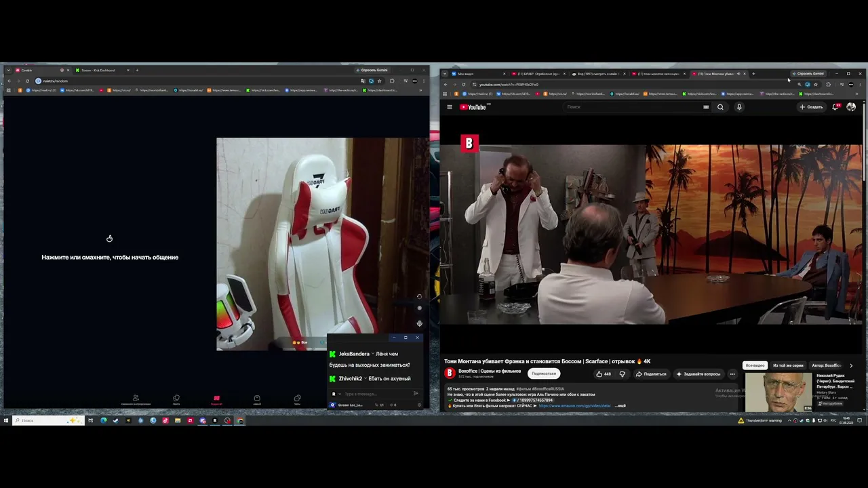The width and height of the screenshot is (868, 488).
Task: Open the system clock in the taskbar
Action: click(x=847, y=421)
